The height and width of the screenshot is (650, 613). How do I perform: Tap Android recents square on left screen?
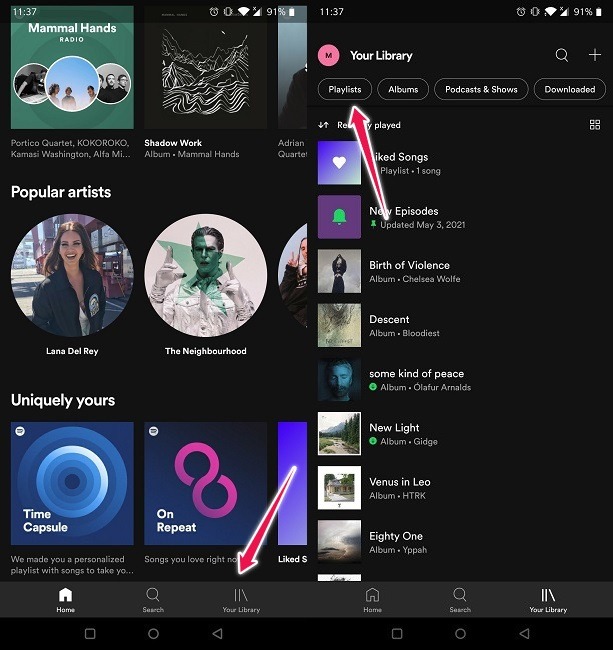click(x=90, y=633)
